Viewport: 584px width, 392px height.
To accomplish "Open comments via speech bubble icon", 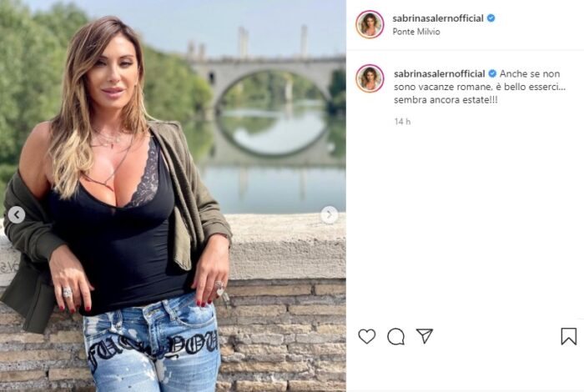I will point(395,336).
